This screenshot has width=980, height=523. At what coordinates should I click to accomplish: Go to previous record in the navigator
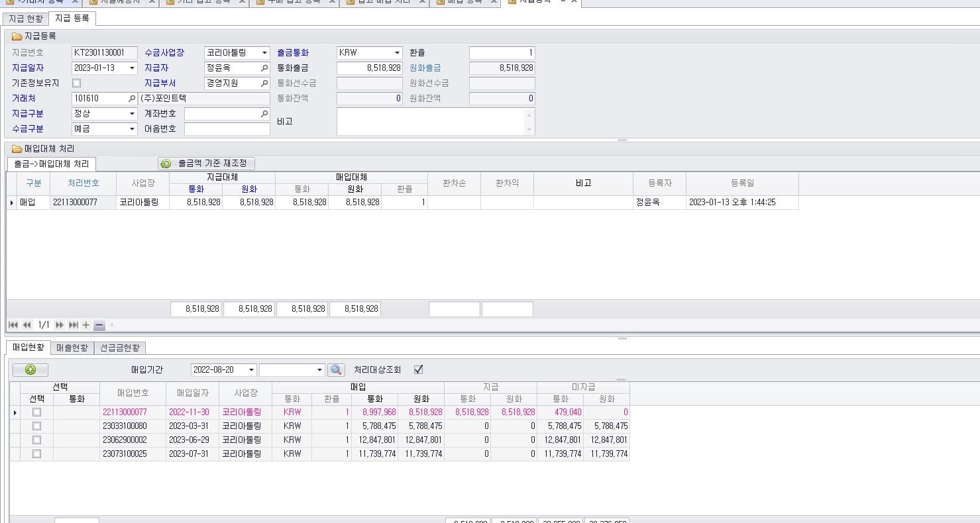point(27,325)
